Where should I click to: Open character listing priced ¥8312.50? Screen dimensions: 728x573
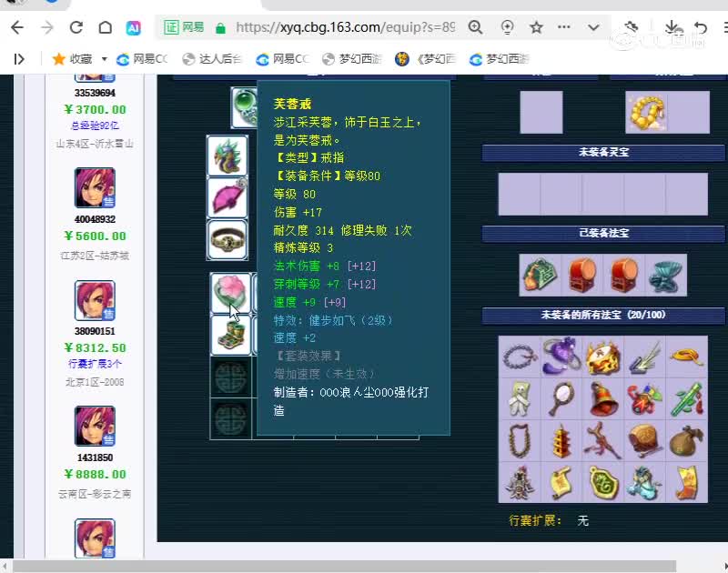coord(95,347)
